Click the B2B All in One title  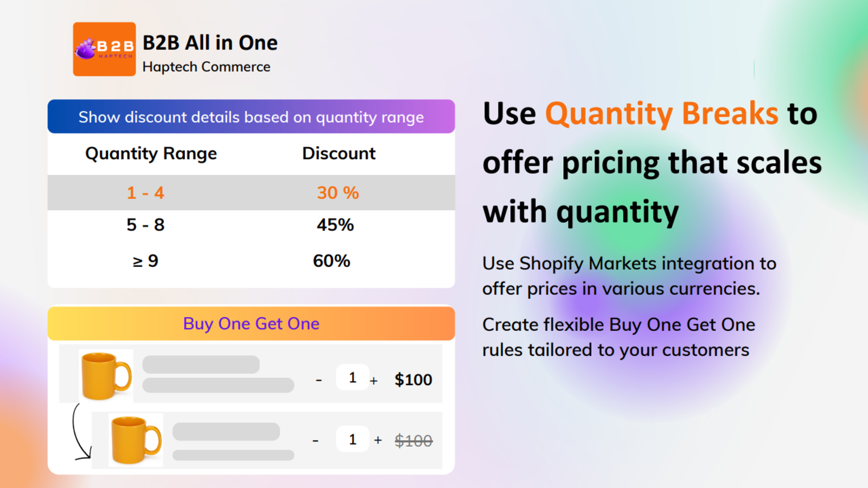click(210, 43)
